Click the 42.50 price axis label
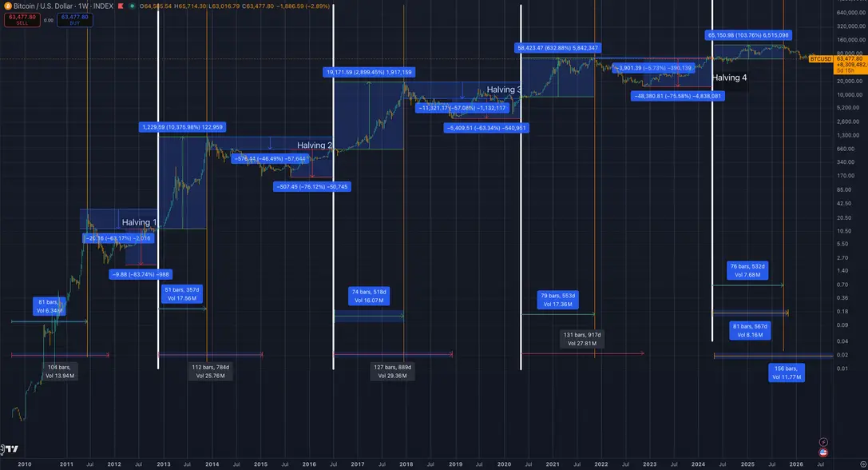Viewport: 868px width, 470px height. [843, 203]
